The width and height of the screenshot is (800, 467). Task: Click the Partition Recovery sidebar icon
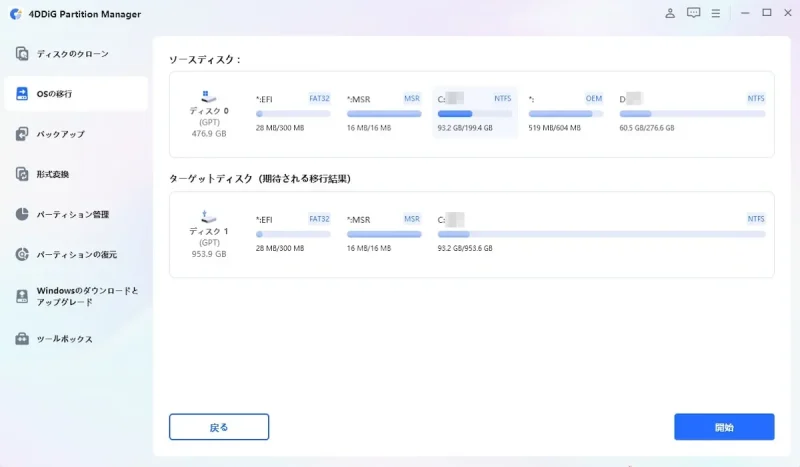(22, 254)
